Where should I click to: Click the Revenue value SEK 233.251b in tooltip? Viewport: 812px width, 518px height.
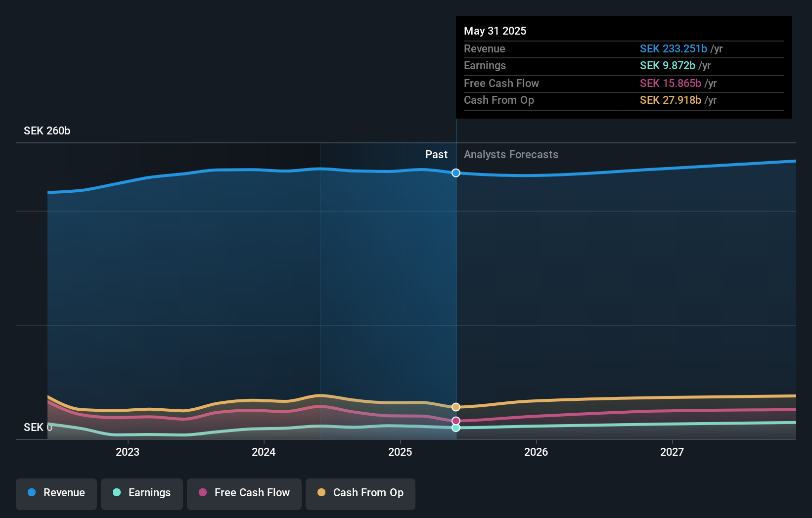pyautogui.click(x=674, y=48)
